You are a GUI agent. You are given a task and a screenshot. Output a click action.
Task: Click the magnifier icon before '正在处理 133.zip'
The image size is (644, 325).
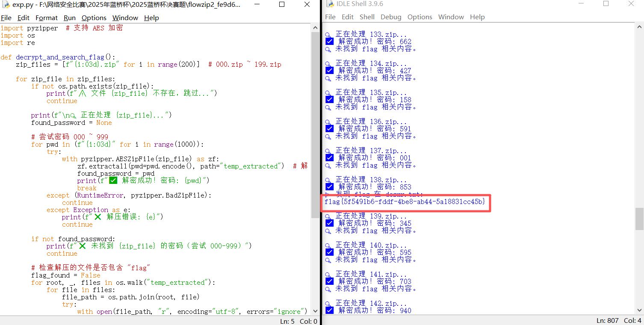[x=328, y=35]
